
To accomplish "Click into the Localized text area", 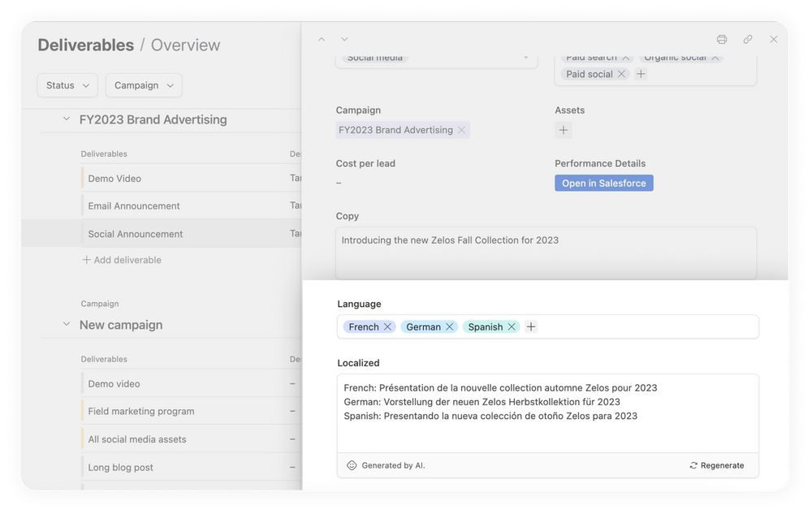I will click(x=548, y=413).
